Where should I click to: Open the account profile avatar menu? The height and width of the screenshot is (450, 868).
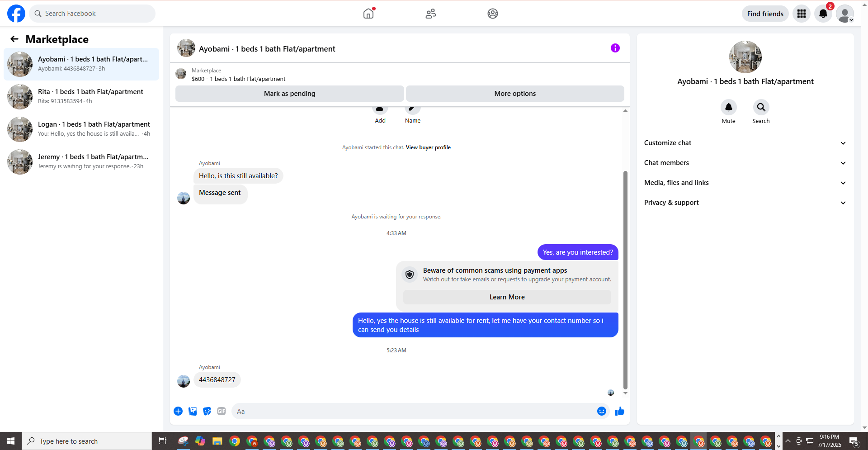[x=844, y=14]
